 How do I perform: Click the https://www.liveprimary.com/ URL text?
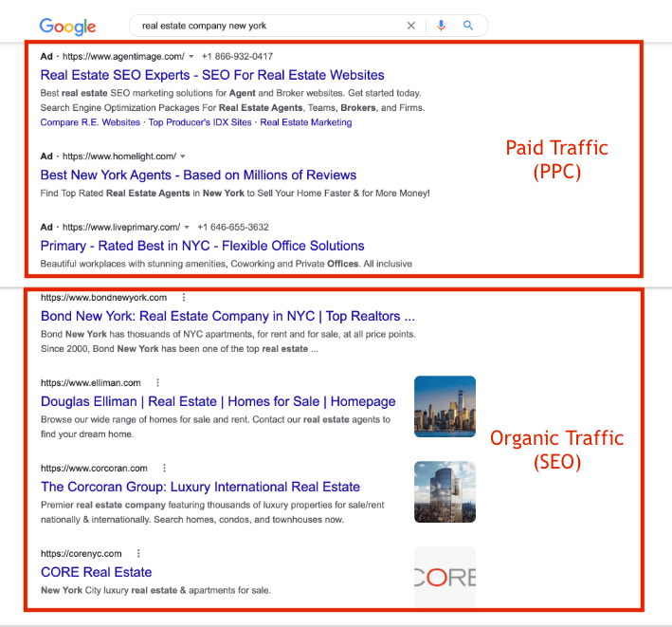(121, 228)
